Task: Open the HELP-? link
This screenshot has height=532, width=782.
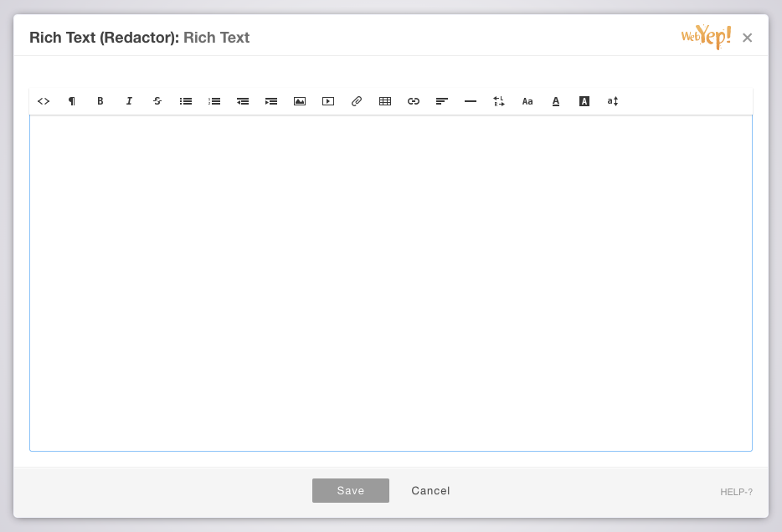Action: 735,493
